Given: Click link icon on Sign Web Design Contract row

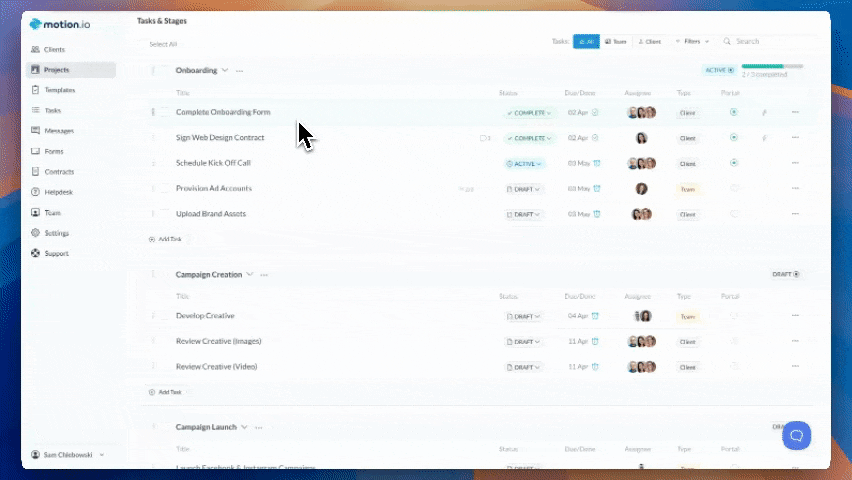Looking at the screenshot, I should pos(765,138).
